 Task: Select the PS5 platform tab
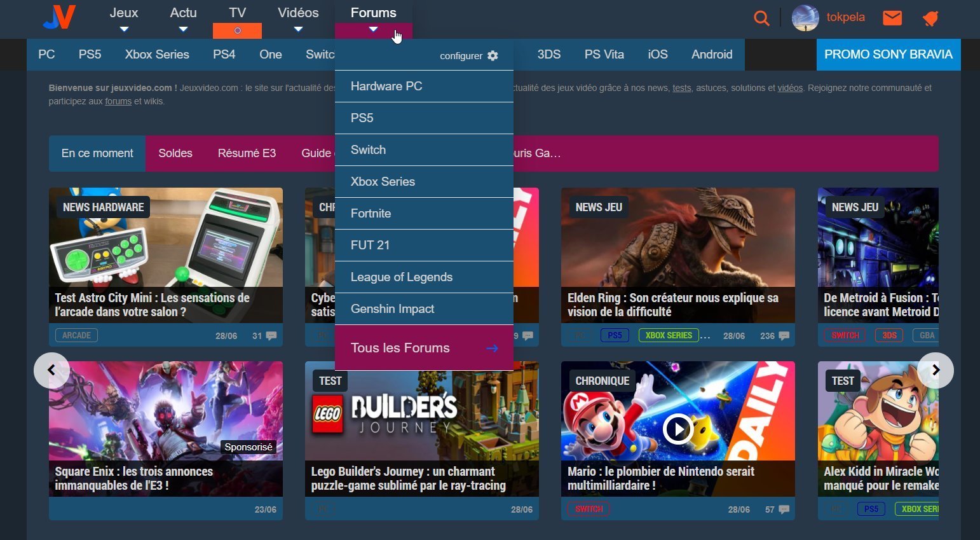pyautogui.click(x=90, y=55)
